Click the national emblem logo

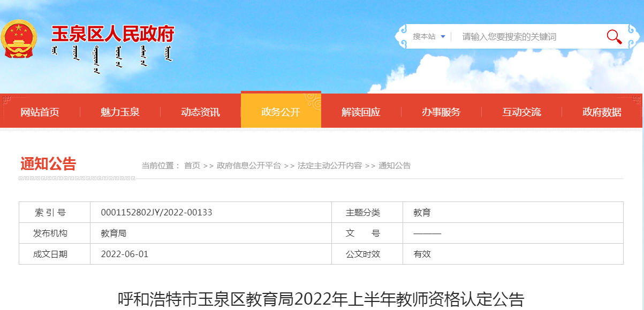click(18, 39)
